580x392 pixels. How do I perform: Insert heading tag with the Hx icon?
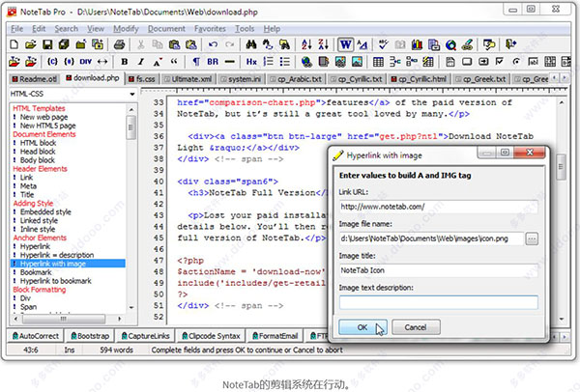coord(251,62)
